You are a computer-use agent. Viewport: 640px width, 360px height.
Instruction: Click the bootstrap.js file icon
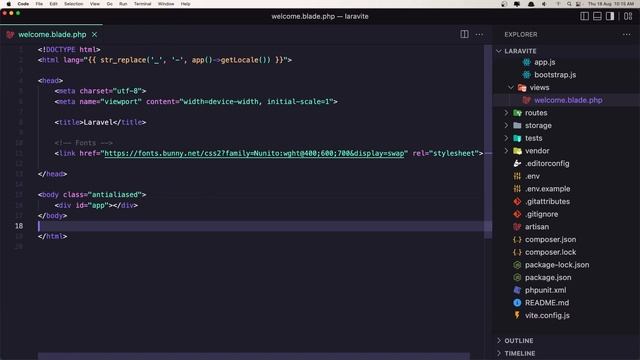click(527, 75)
